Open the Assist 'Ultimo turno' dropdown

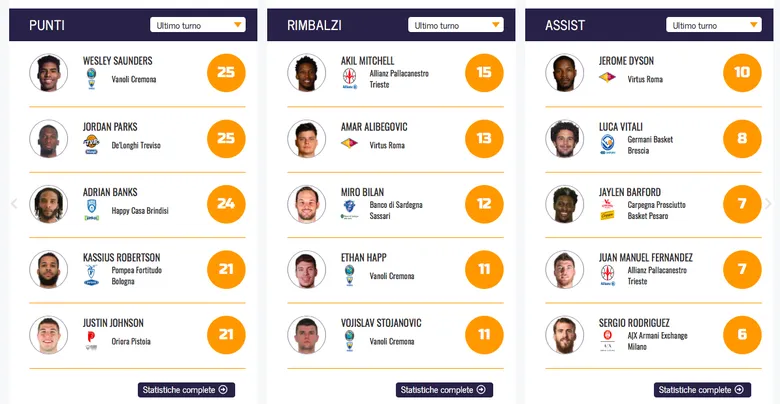pos(716,25)
